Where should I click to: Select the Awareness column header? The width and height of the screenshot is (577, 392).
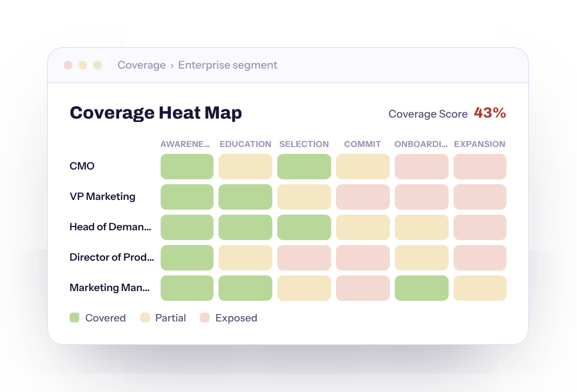pos(185,144)
